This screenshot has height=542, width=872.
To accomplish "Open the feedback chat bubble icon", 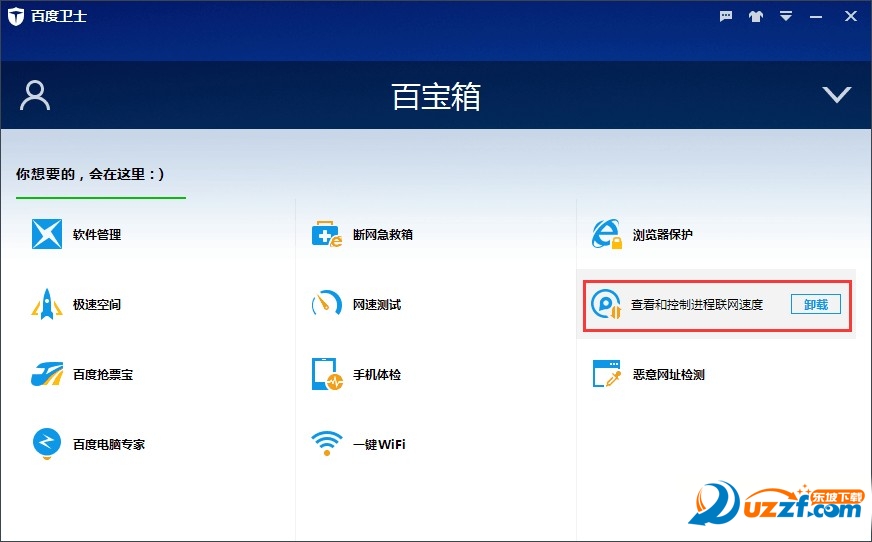I will (727, 16).
